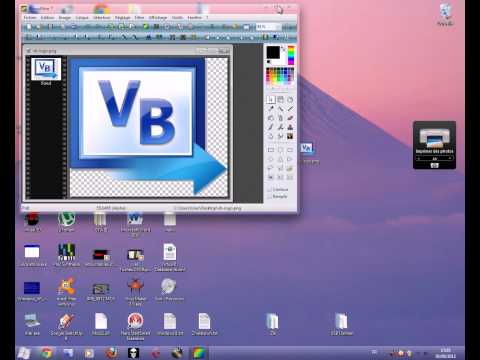Image resolution: width=480 pixels, height=360 pixels.
Task: Select the Spray tool
Action: [x=281, y=118]
